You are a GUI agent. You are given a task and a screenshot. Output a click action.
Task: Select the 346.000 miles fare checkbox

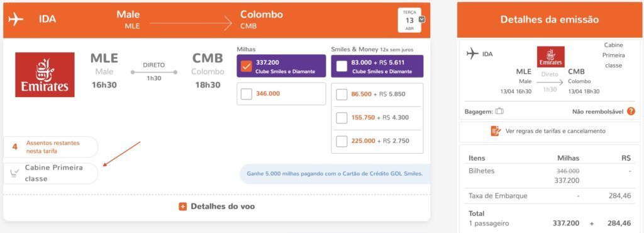click(247, 94)
